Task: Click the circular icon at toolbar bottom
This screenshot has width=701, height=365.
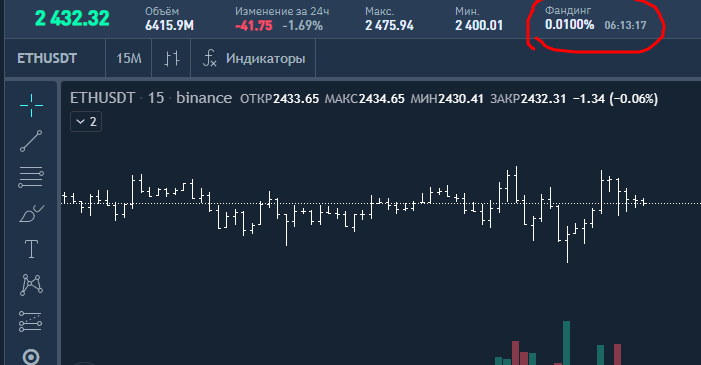Action: pos(31,357)
